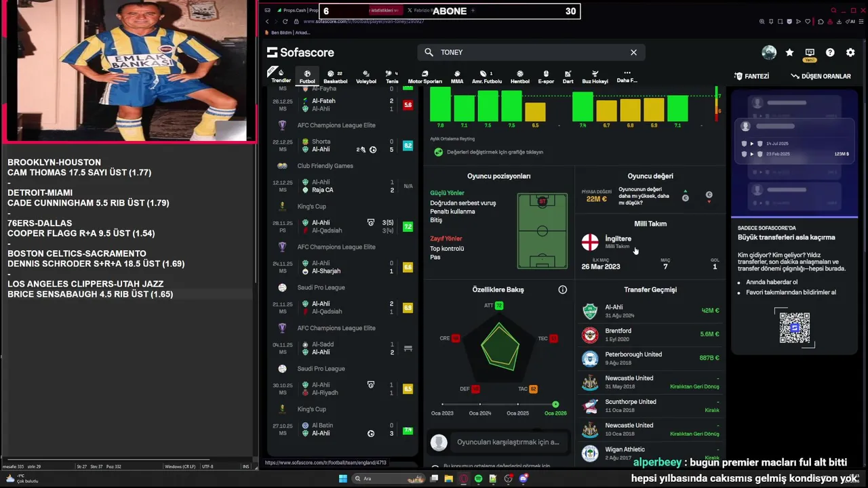Open the MMA sport tab

point(457,77)
